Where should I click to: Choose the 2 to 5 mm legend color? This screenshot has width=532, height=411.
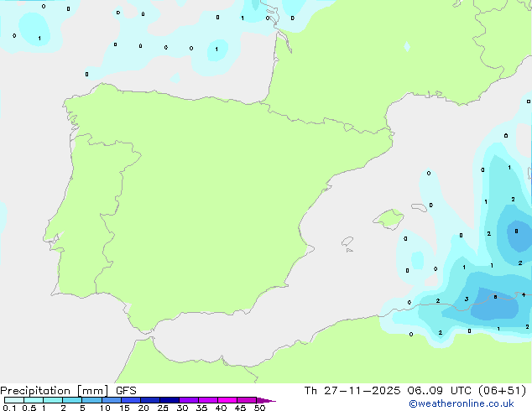pyautogui.click(x=72, y=400)
